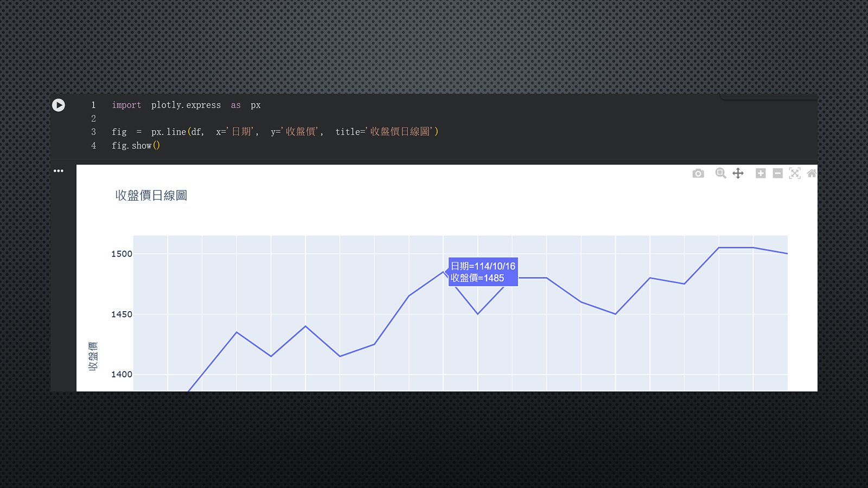Reset axes with the home icon

point(812,174)
